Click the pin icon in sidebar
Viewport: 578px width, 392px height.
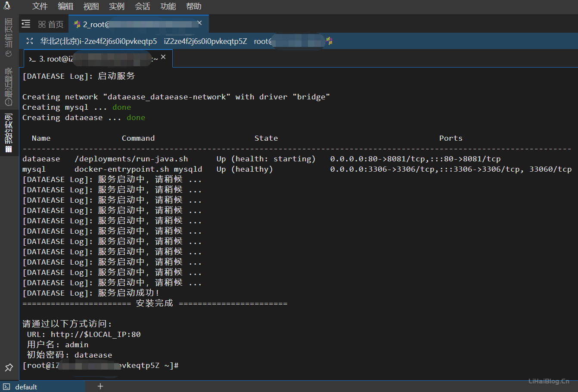[x=9, y=367]
